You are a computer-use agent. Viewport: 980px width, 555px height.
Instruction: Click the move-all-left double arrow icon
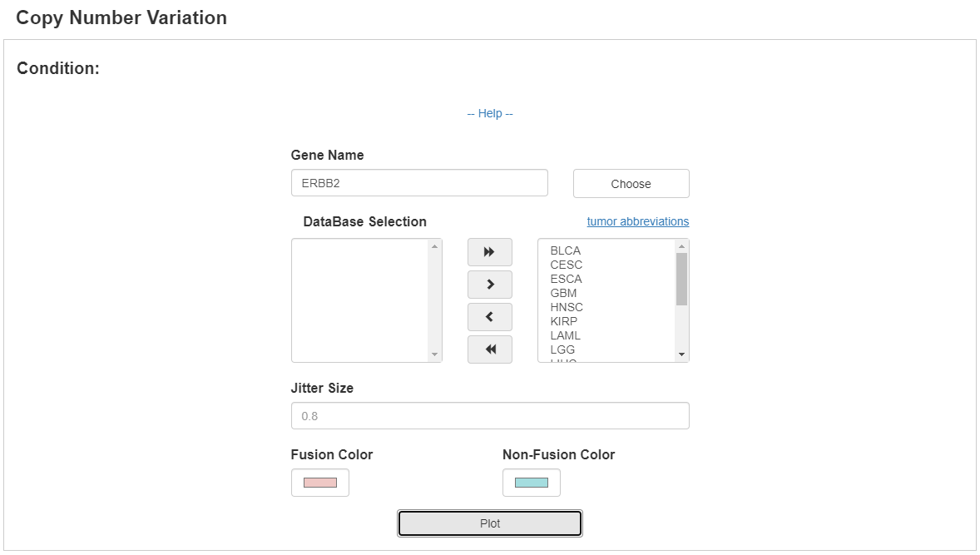tap(490, 349)
